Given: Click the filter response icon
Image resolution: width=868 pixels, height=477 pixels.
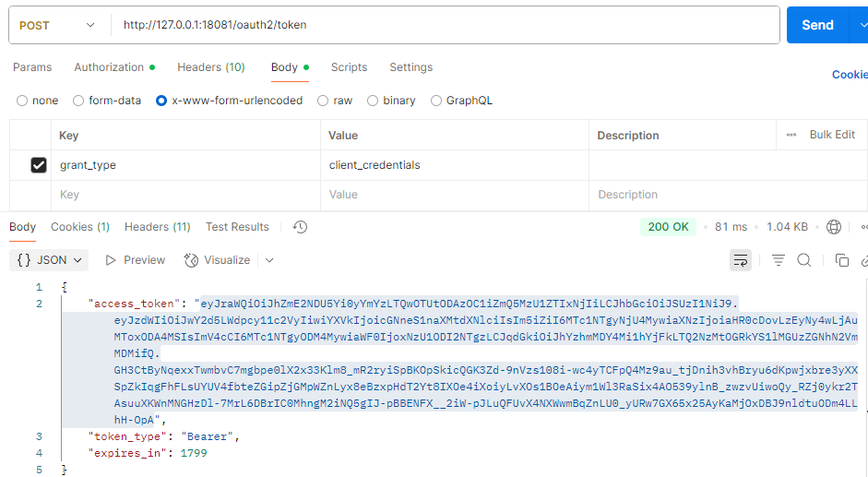Looking at the screenshot, I should pos(779,260).
